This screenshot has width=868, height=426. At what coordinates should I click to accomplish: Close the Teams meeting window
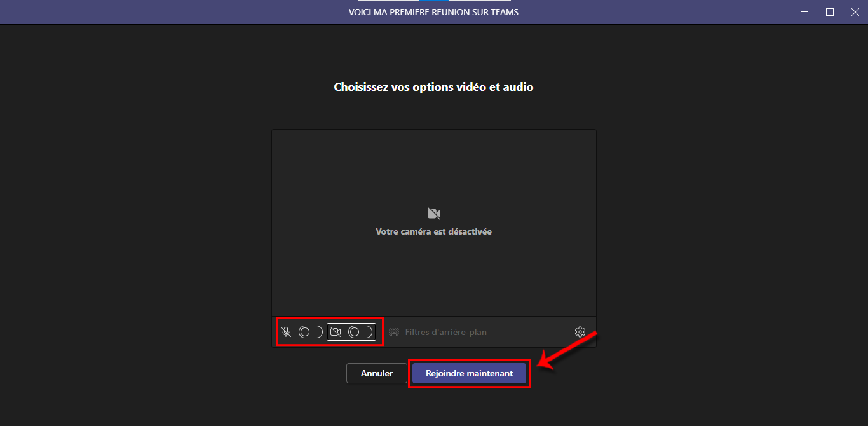[855, 12]
